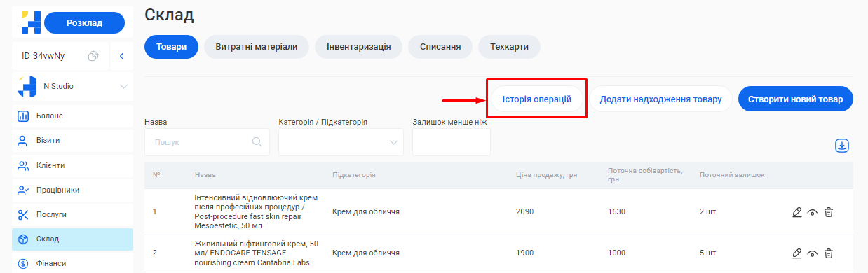Click the ID 34vwNy text
This screenshot has width=868, height=273.
coord(43,56)
